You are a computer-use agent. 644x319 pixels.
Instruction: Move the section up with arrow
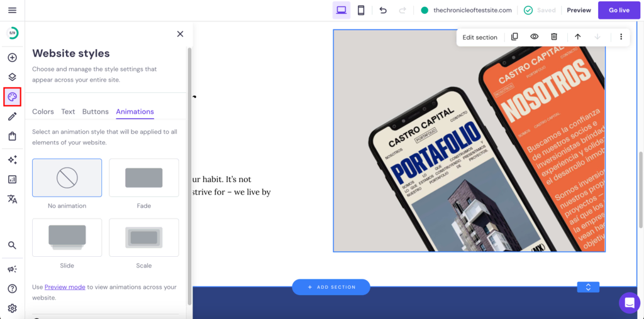577,37
